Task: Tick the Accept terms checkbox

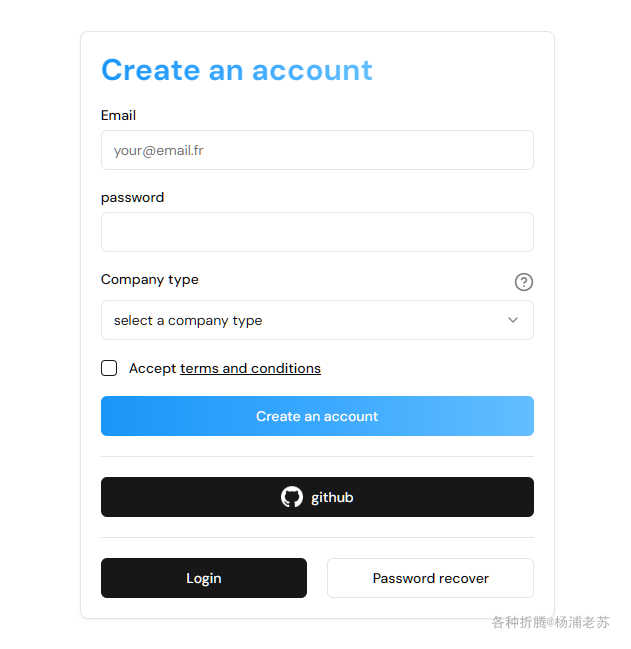Action: pos(109,368)
